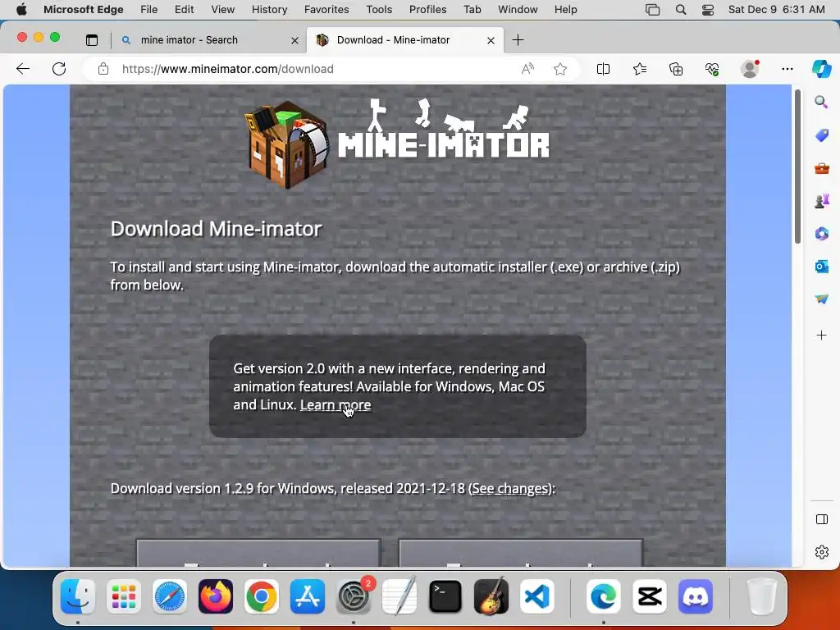Open the File menu
840x630 pixels.
pos(149,9)
